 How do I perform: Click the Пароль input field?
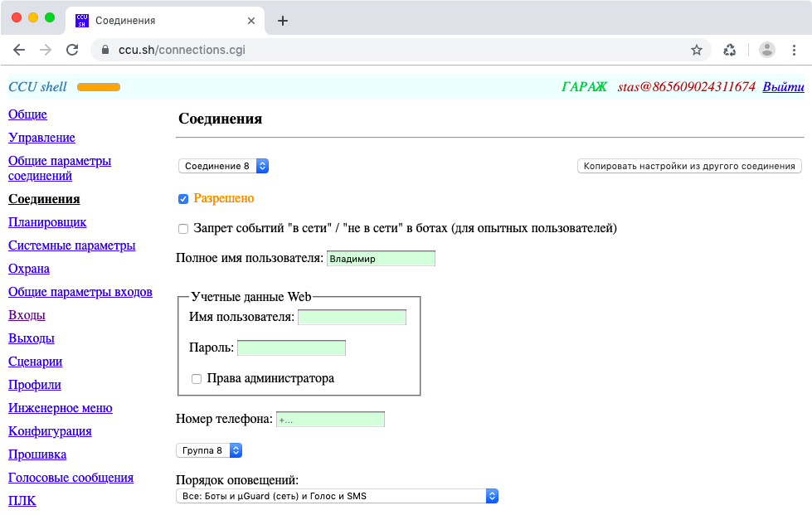(x=291, y=347)
